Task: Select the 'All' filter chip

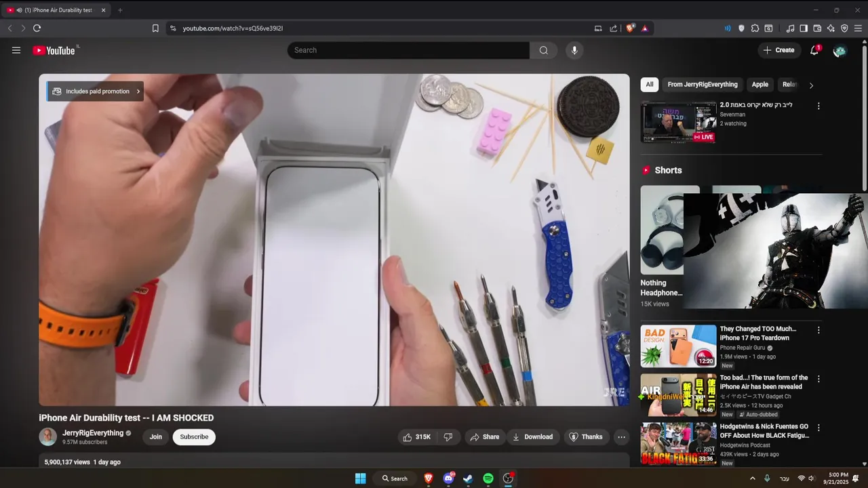Action: pyautogui.click(x=650, y=85)
